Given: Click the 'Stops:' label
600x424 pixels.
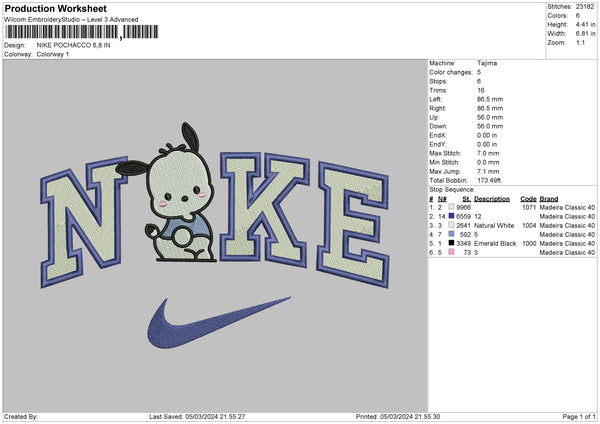Looking at the screenshot, I should click(438, 81).
